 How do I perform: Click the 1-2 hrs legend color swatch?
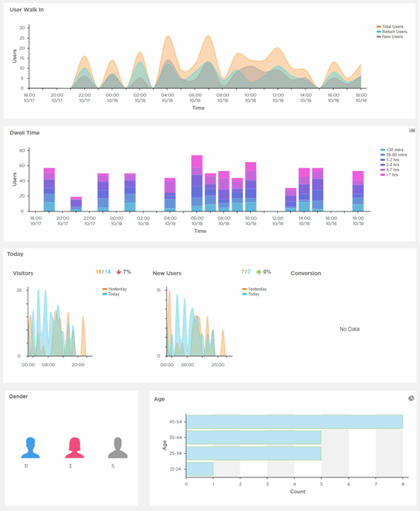pyautogui.click(x=383, y=159)
